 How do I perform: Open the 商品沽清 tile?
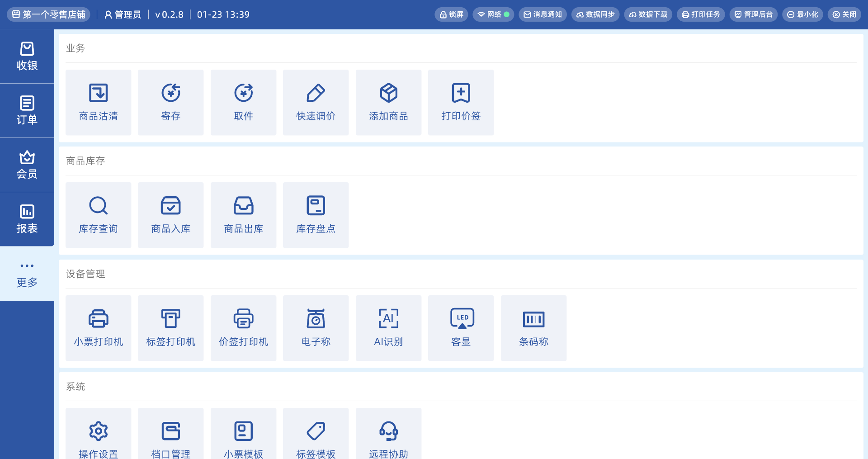click(98, 102)
